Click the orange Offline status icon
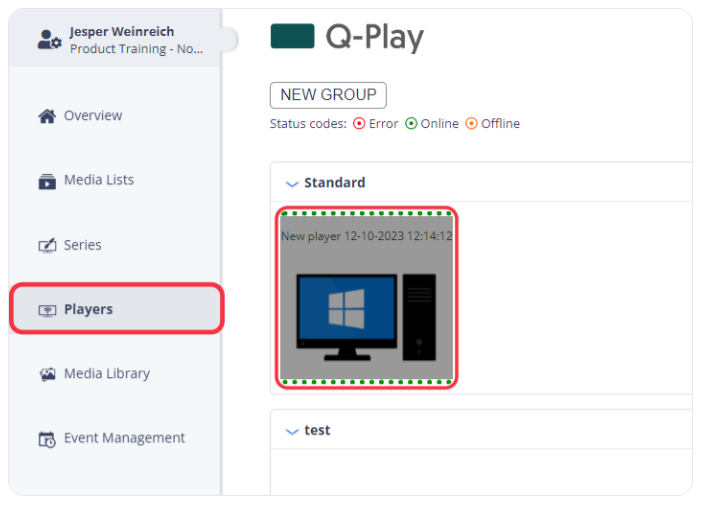The image size is (708, 510). tap(471, 123)
